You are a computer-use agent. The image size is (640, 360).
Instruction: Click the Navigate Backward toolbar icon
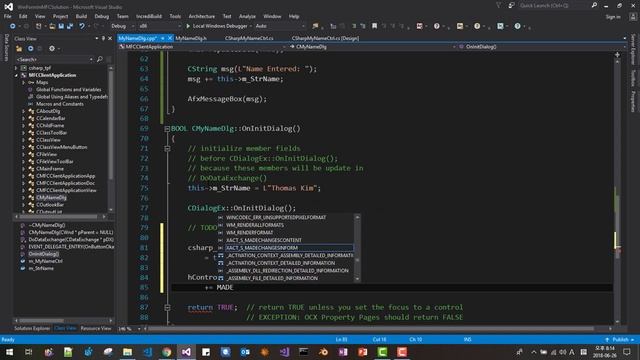[x=13, y=26]
